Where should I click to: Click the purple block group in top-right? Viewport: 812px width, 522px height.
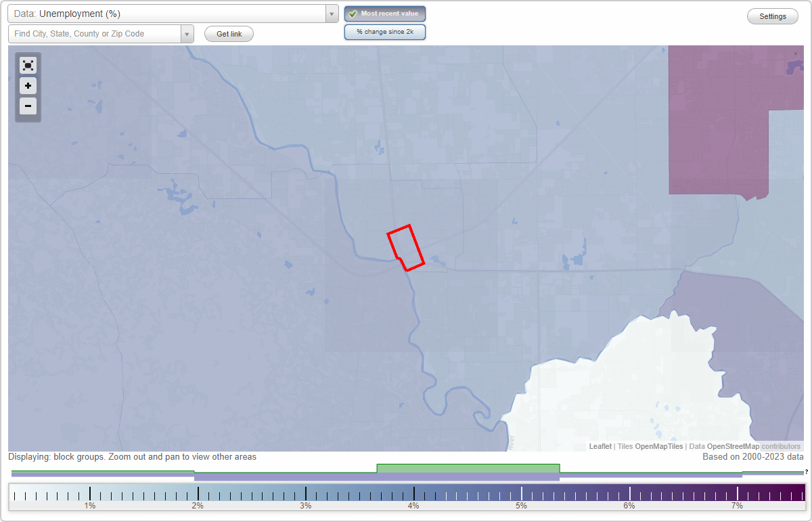tap(717, 122)
